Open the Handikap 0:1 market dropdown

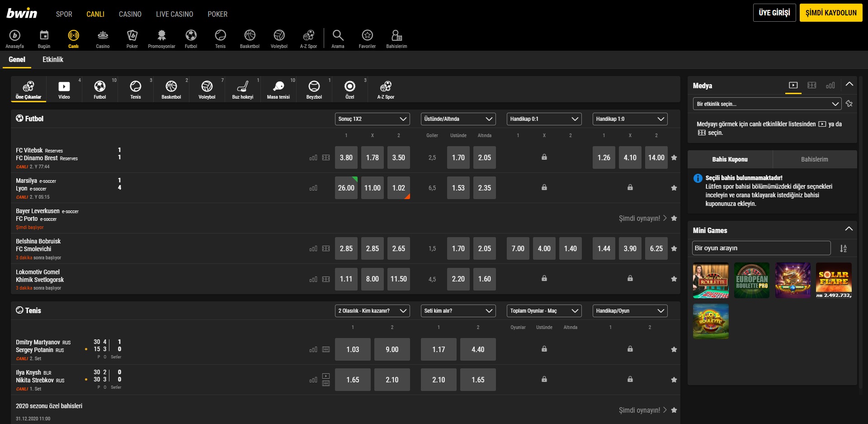(544, 119)
